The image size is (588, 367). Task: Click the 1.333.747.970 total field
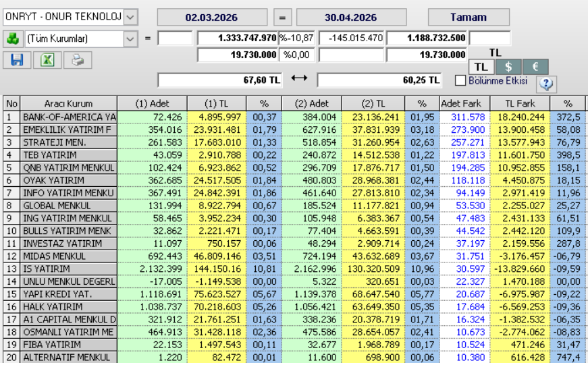click(238, 38)
